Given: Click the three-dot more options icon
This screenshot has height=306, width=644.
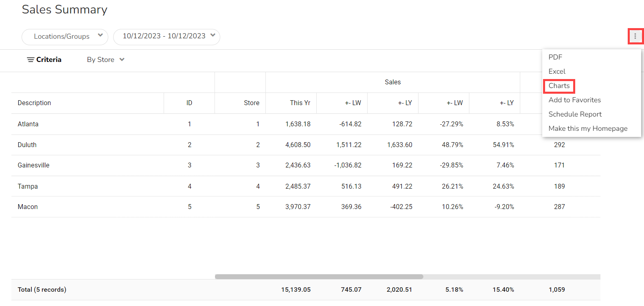Looking at the screenshot, I should tap(635, 36).
